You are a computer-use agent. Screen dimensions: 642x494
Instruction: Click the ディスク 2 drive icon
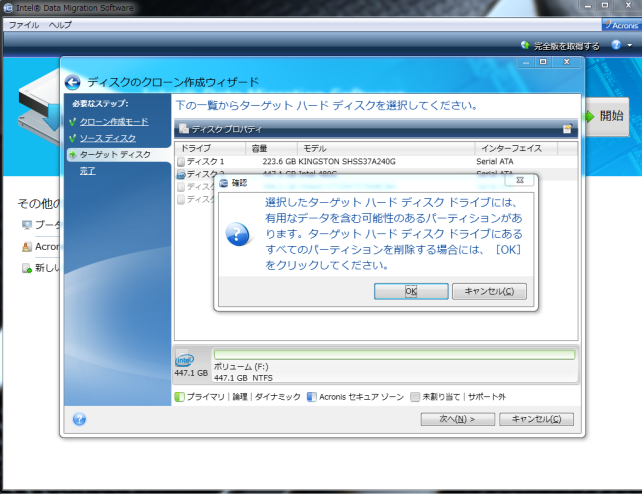[x=181, y=174]
